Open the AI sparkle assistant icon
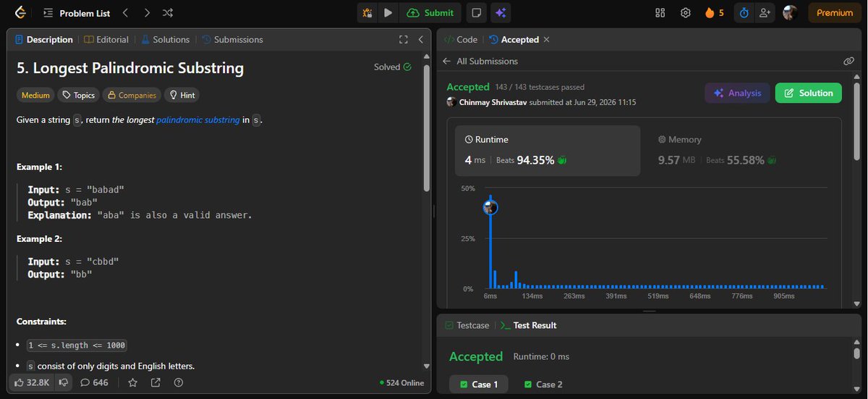868x399 pixels. click(499, 12)
